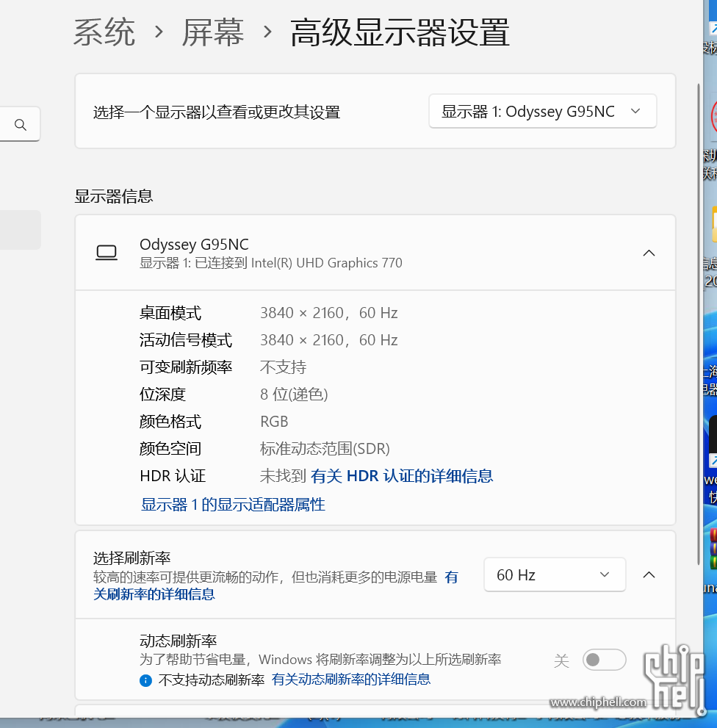Click the search magnifier icon

tap(20, 124)
